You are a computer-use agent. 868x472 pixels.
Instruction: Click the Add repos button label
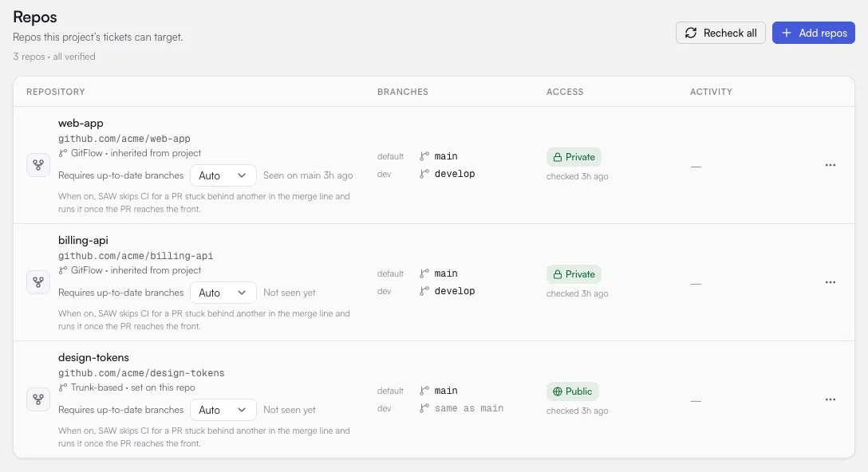coord(823,33)
